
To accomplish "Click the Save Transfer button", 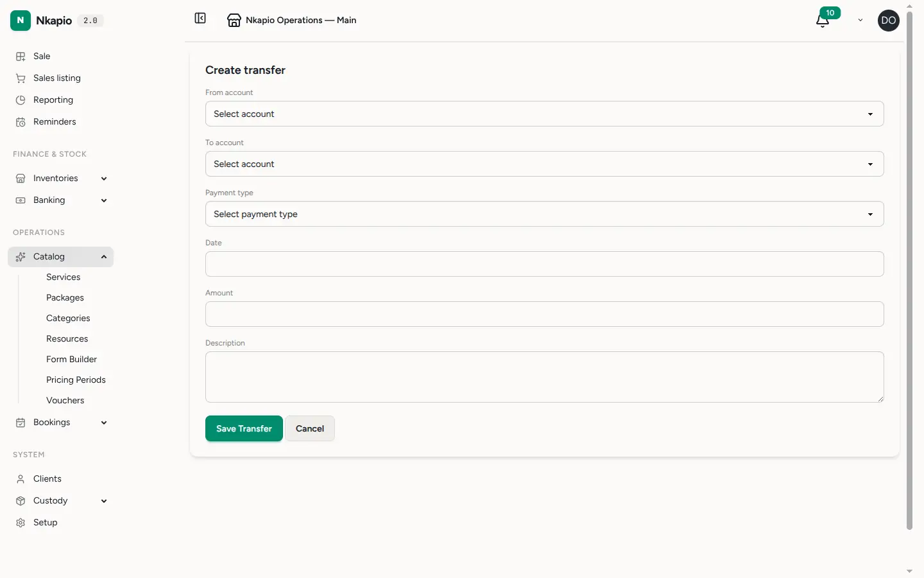I will coord(244,428).
